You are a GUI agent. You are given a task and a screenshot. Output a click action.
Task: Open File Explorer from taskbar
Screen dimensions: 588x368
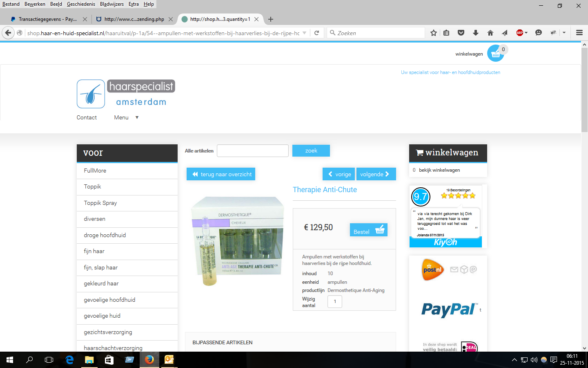[x=89, y=360]
